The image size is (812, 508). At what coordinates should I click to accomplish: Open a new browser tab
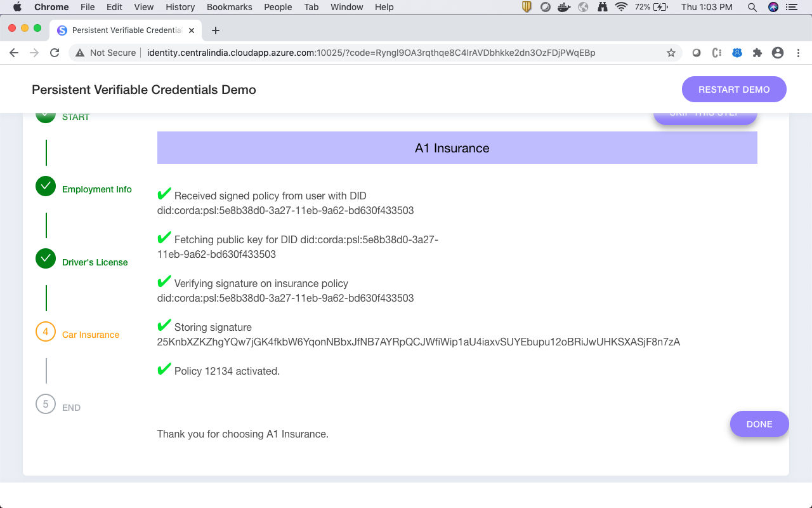coord(216,30)
